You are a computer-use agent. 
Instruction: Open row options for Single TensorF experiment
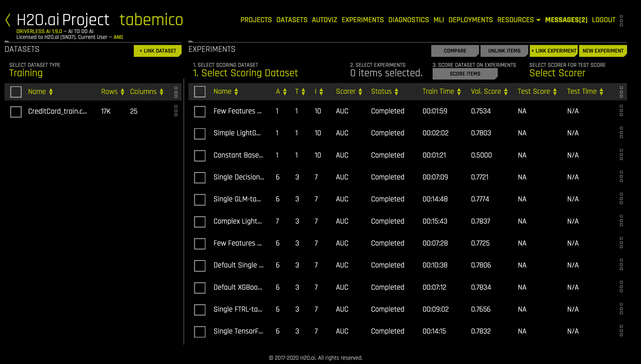[x=621, y=331]
